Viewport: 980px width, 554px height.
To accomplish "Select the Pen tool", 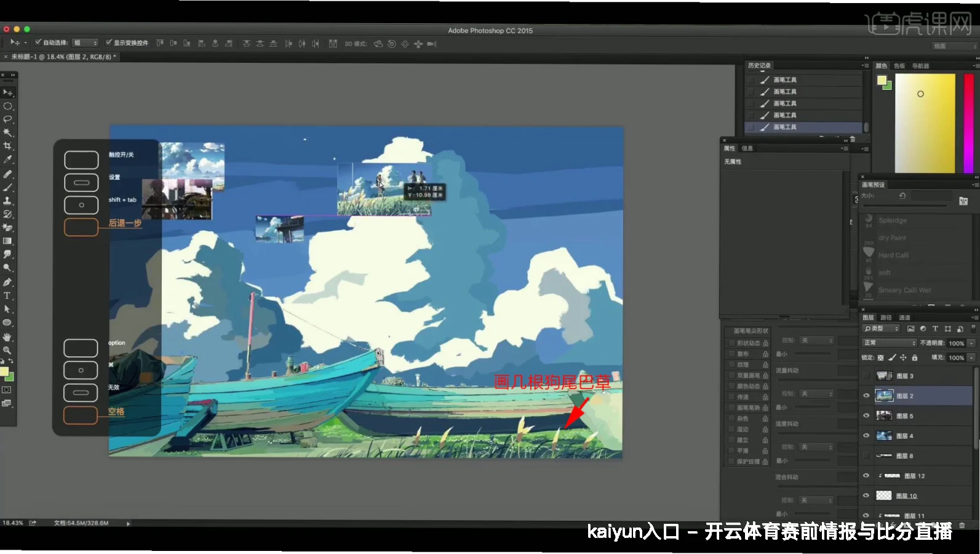I will coord(8,282).
